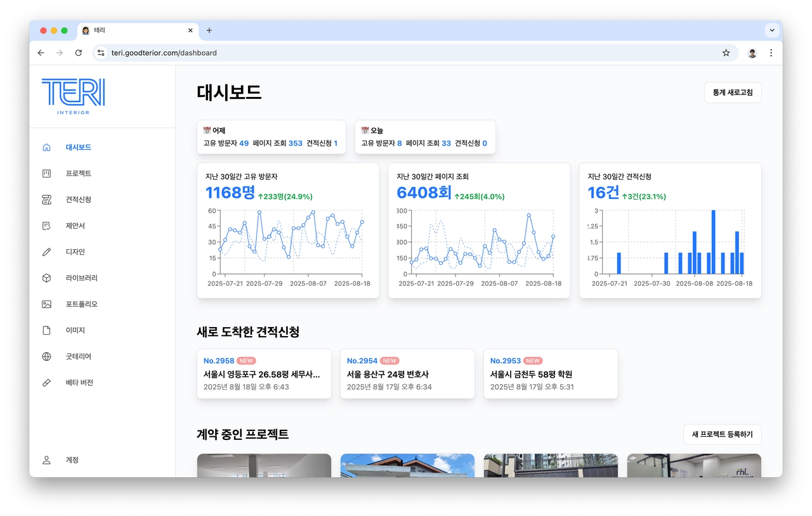
Task: Click the 새 프로젝트 등록하기 button
Action: (722, 435)
